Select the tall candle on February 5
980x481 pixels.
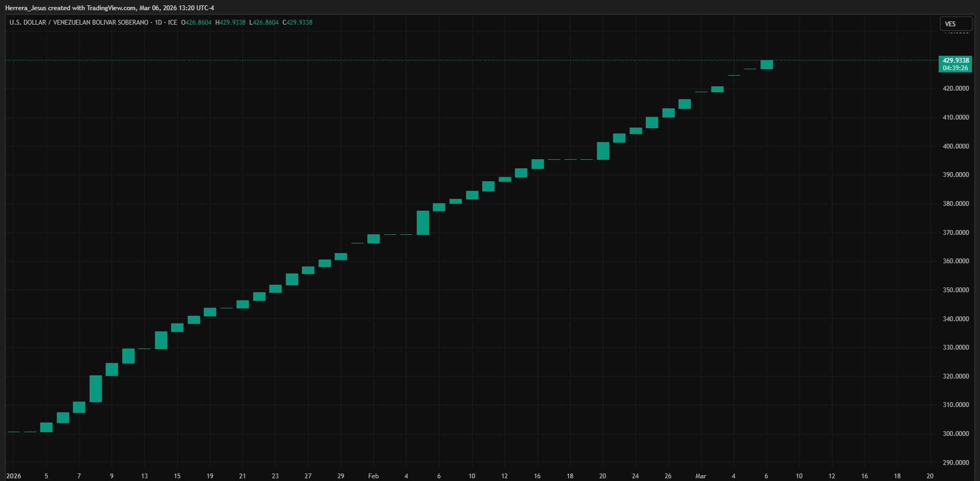tap(423, 223)
